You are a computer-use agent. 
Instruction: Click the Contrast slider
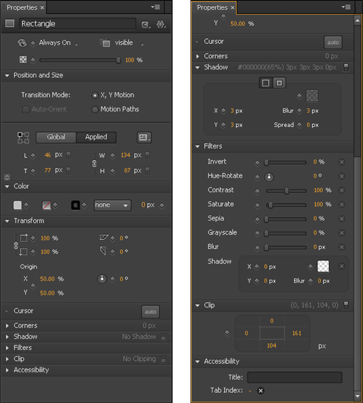[x=286, y=191]
